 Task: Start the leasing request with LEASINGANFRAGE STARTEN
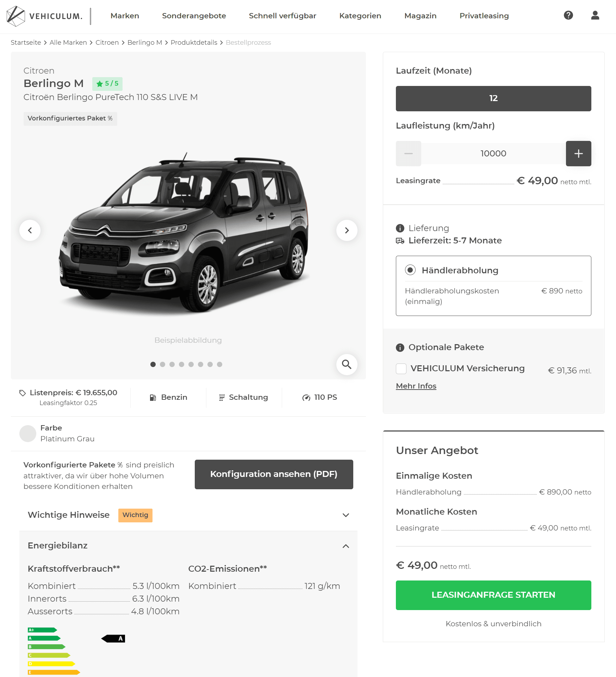coord(493,595)
